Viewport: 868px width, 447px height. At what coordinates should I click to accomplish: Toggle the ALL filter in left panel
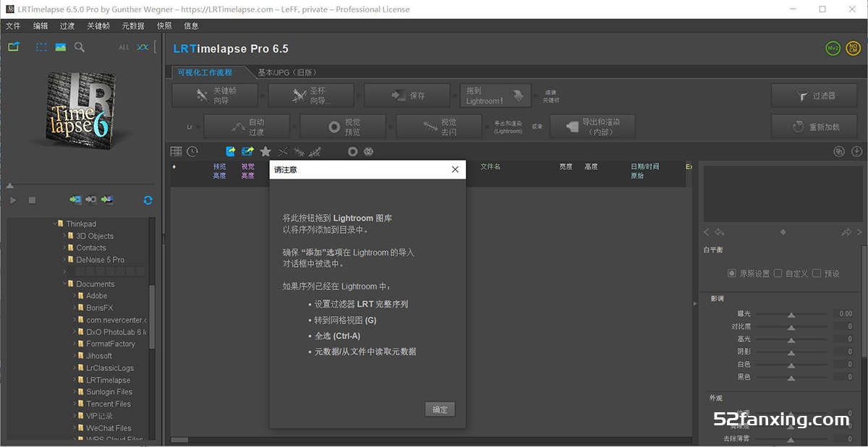pyautogui.click(x=124, y=48)
